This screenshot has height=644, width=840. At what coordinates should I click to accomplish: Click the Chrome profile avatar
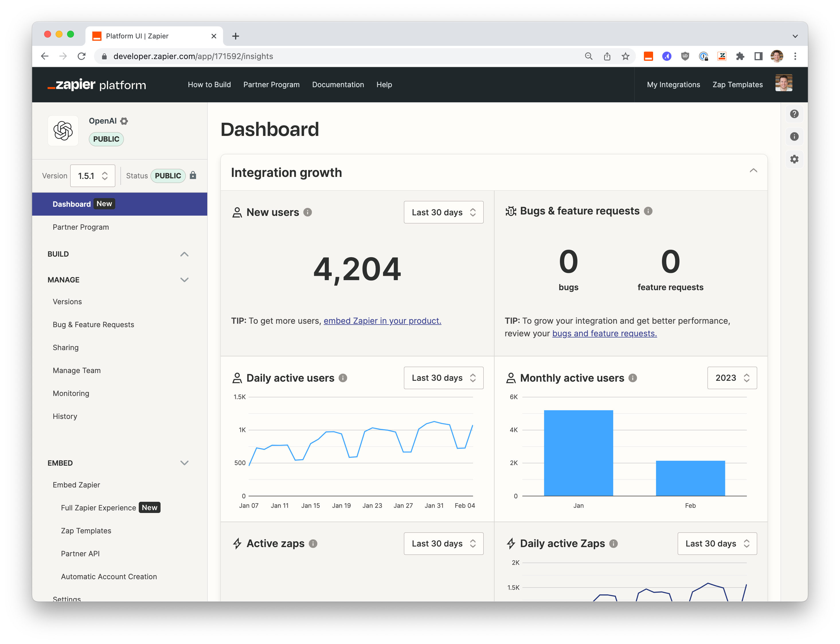click(x=777, y=56)
